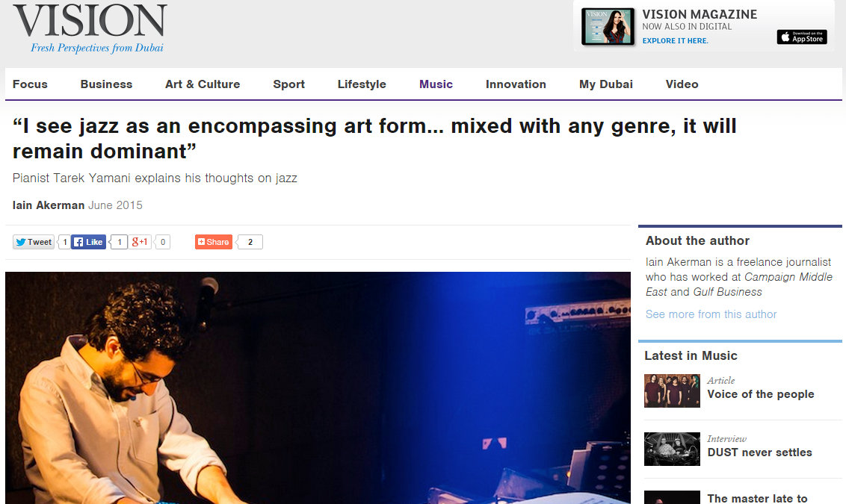Click the Google +1 button
846x504 pixels.
tap(141, 242)
